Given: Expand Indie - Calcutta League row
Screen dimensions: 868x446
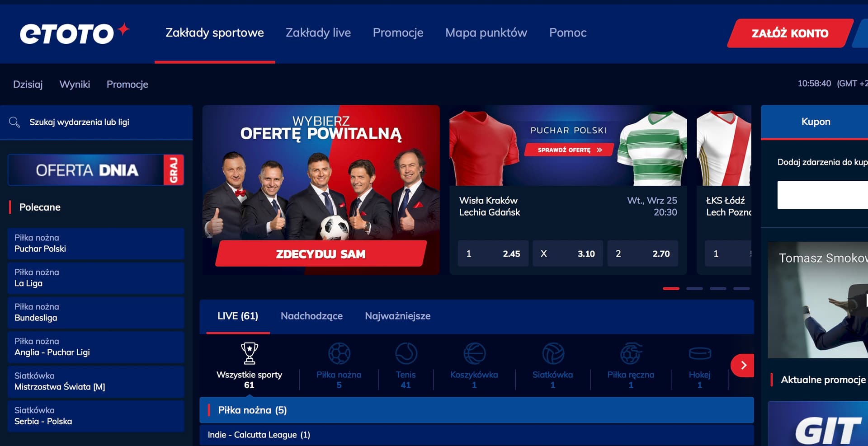Looking at the screenshot, I should pos(476,435).
